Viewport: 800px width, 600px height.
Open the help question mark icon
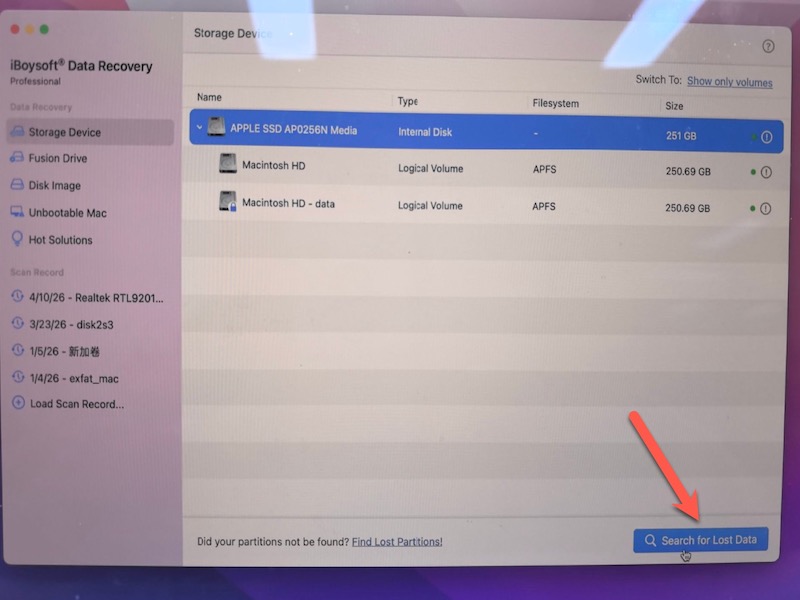point(768,46)
